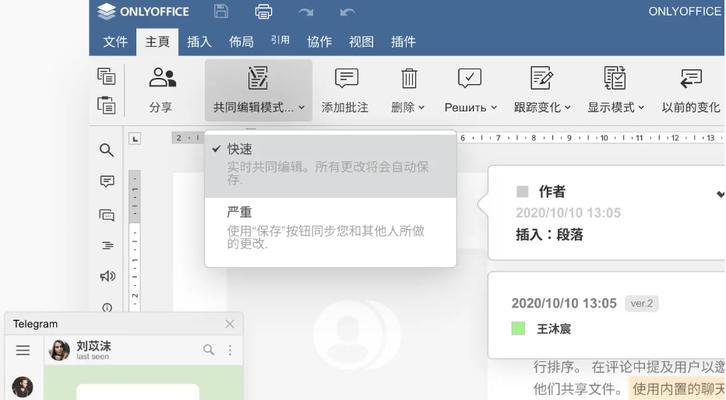Click the ruler tab stop selector
Viewport: 726px width, 400px height.
pyautogui.click(x=135, y=138)
